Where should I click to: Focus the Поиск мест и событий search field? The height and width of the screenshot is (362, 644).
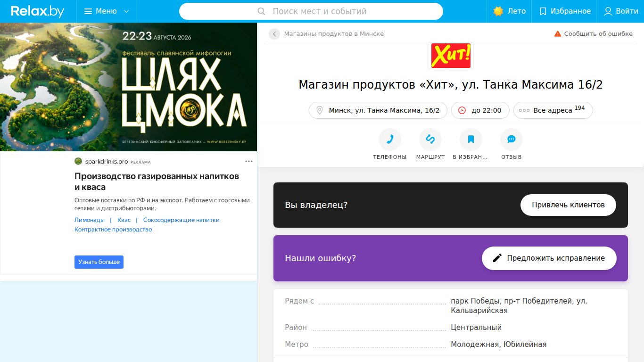point(311,11)
